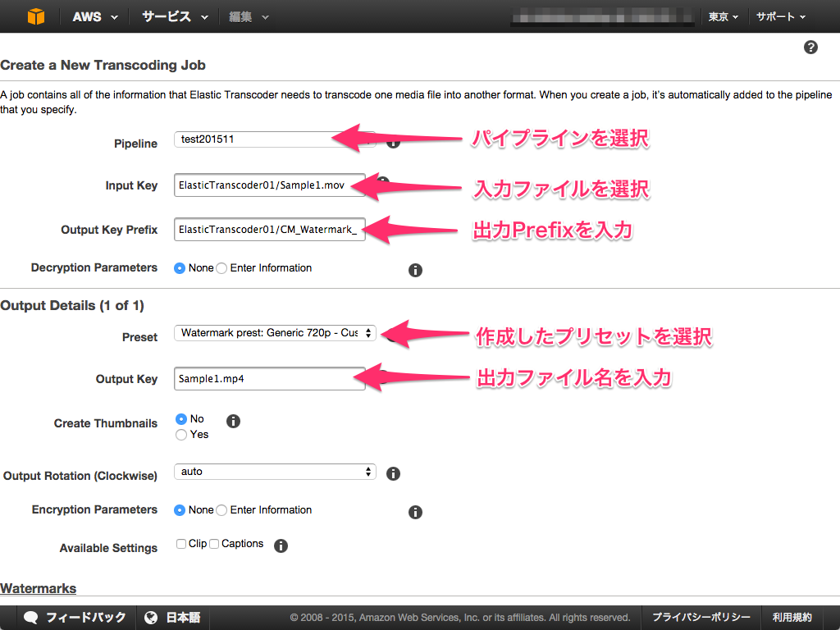Screen dimensions: 840x630
Task: Open the Preset dropdown showing Watermark prest
Action: 275,333
